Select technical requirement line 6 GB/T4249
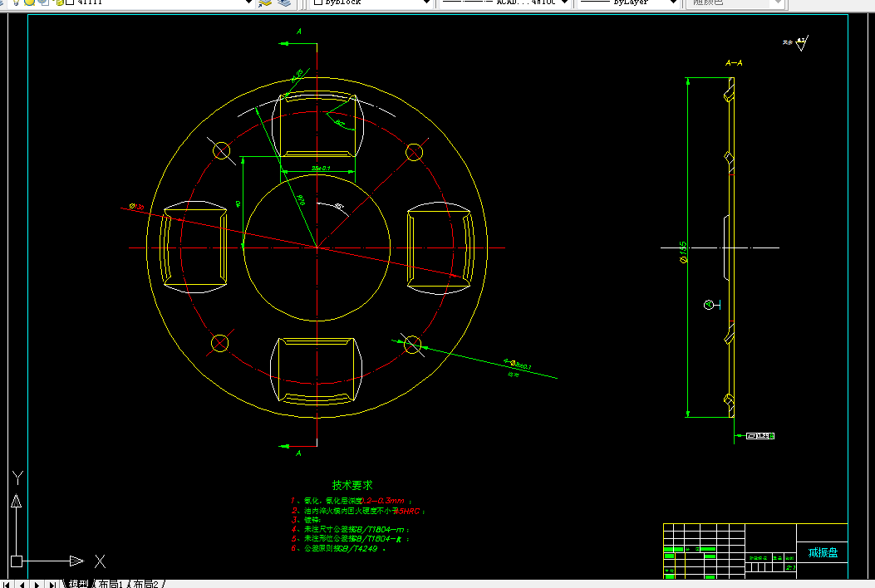The width and height of the screenshot is (875, 588). pos(338,548)
